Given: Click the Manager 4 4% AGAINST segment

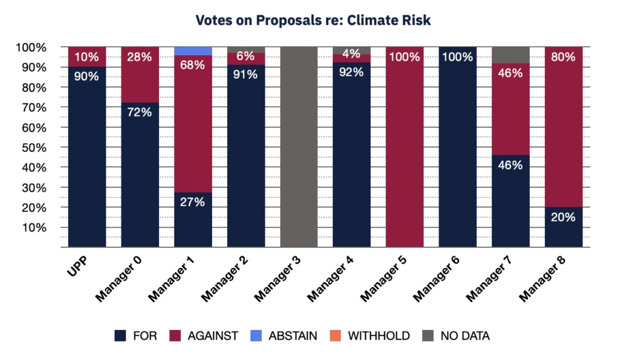Looking at the screenshot, I should (x=352, y=59).
